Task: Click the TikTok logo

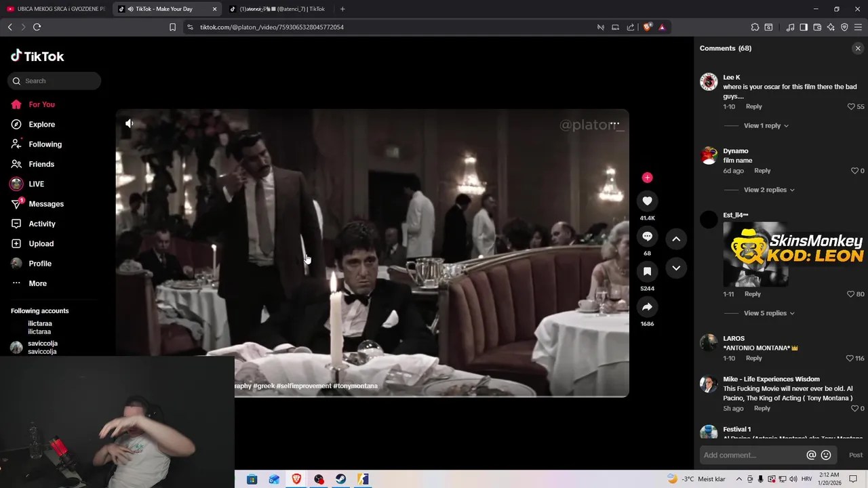Action: (37, 56)
